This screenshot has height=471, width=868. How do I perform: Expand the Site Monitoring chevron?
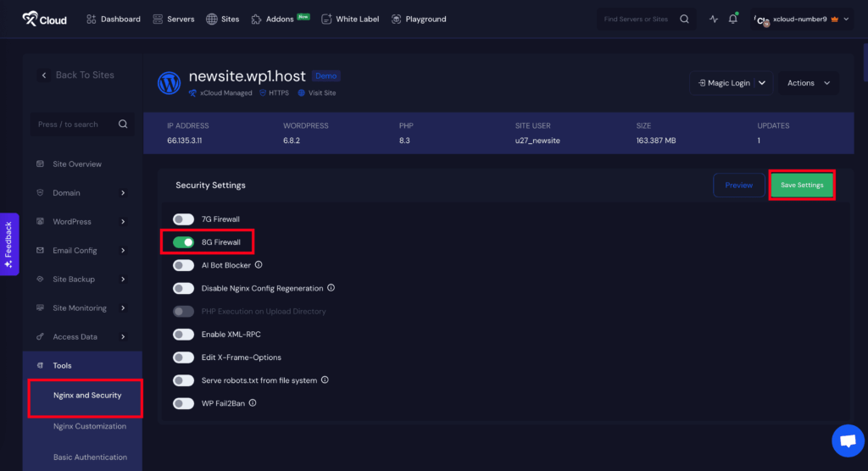(123, 308)
